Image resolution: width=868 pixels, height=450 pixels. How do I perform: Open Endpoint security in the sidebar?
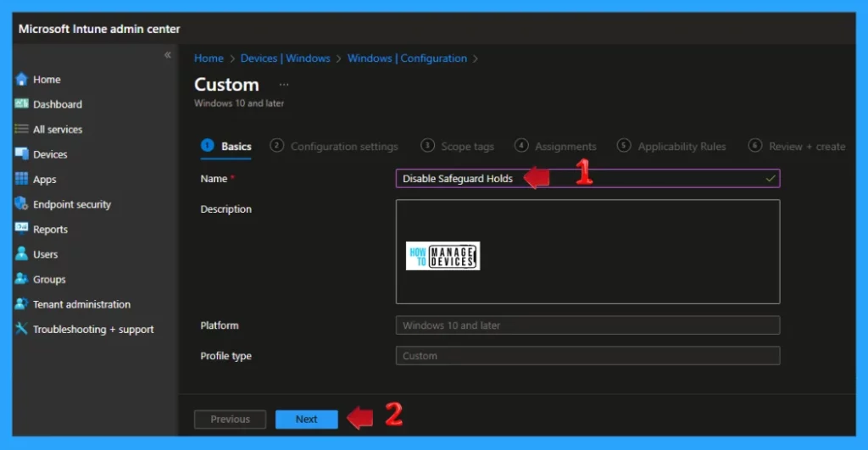coord(72,204)
